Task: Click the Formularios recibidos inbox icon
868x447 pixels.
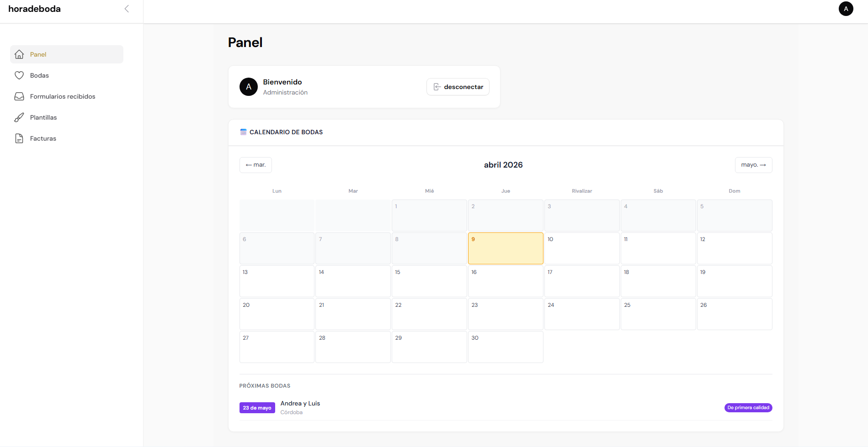Action: tap(19, 96)
